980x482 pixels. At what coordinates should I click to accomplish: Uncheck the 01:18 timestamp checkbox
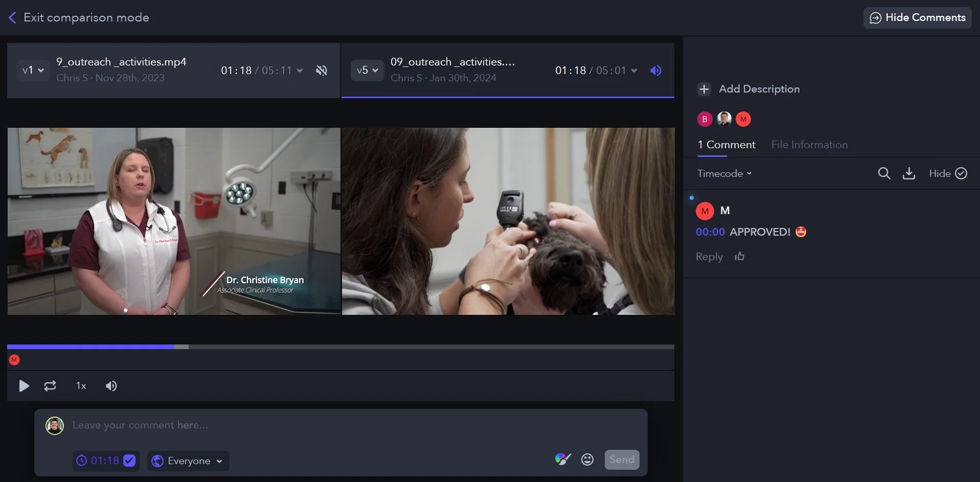tap(130, 461)
